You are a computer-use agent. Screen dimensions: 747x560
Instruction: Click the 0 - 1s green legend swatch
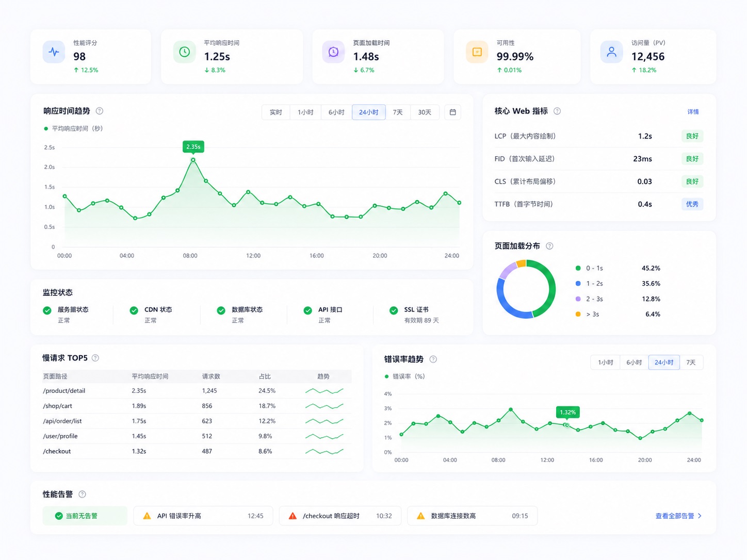click(578, 268)
